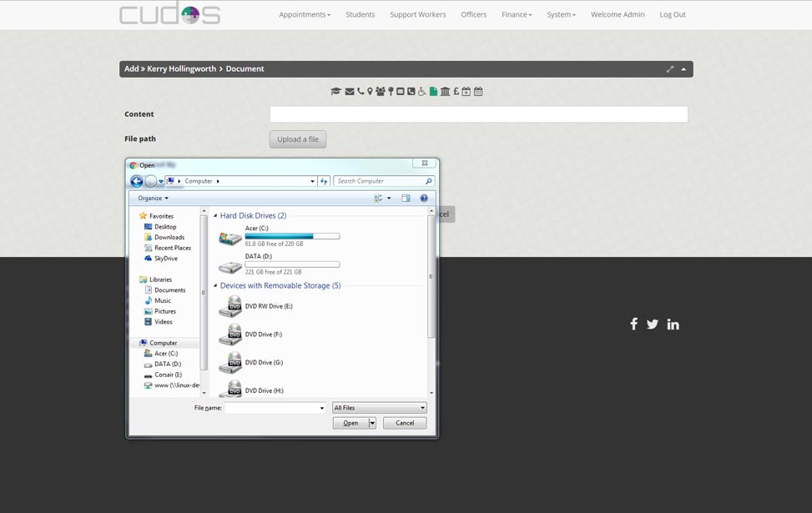Open the envelope email icon
The image size is (812, 513).
[349, 92]
